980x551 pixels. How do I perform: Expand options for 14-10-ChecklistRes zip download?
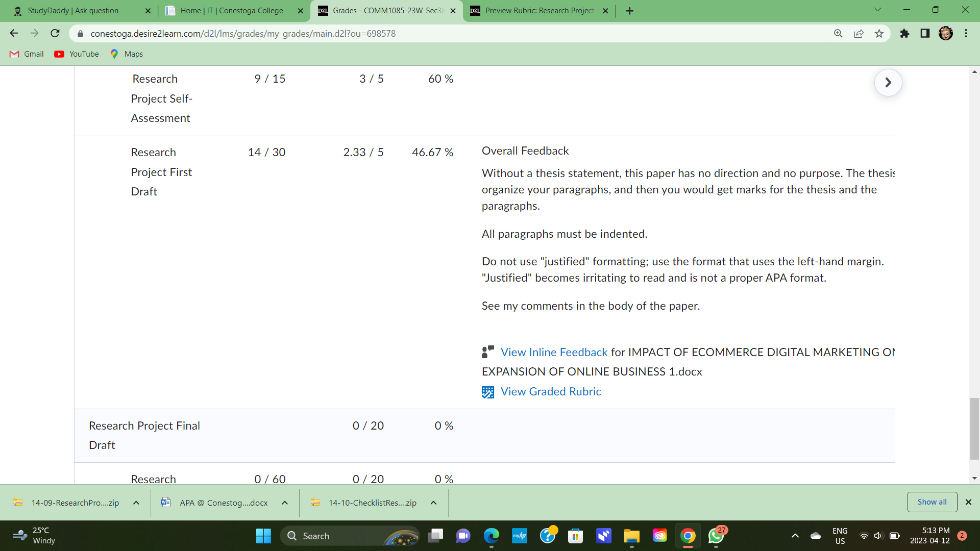[433, 503]
